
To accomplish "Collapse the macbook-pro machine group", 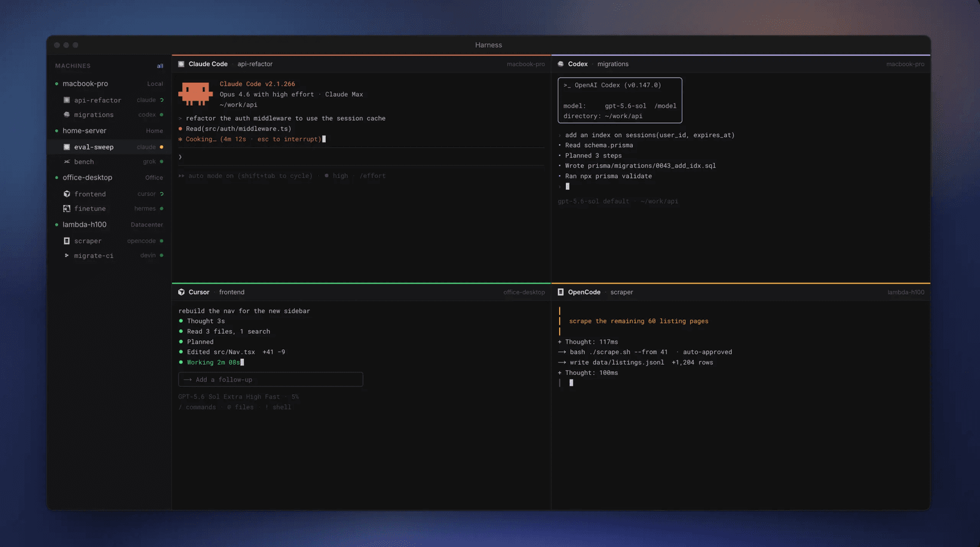I will 109,84.
